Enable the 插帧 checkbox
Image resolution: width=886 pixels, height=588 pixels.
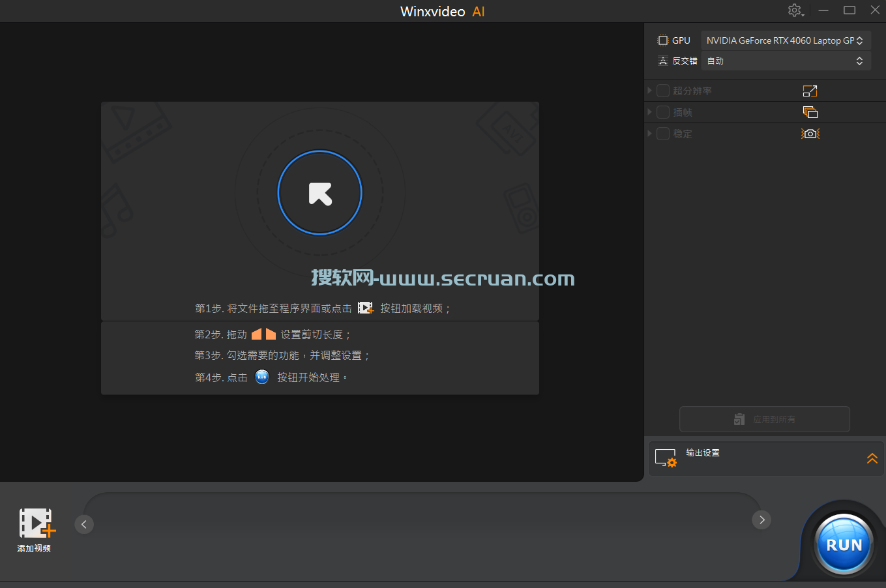pos(663,112)
